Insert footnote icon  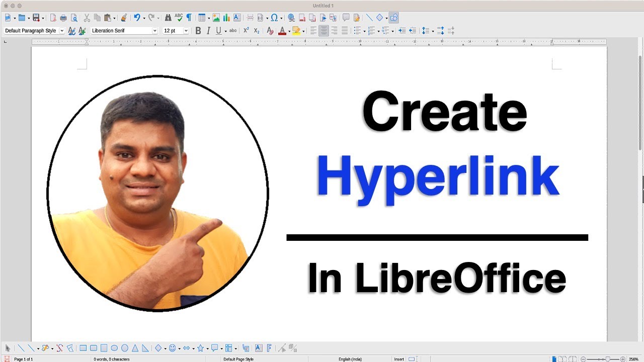click(302, 18)
